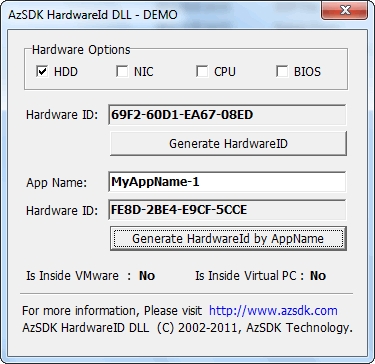
Task: Click the 'No' value beside Is Inside Virtual PC
Action: click(318, 276)
